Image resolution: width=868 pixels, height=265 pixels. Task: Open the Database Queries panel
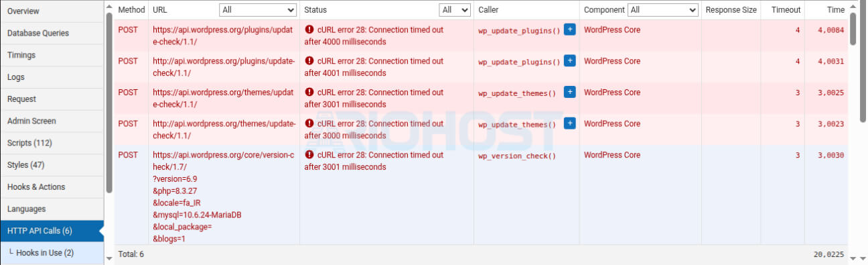point(52,33)
